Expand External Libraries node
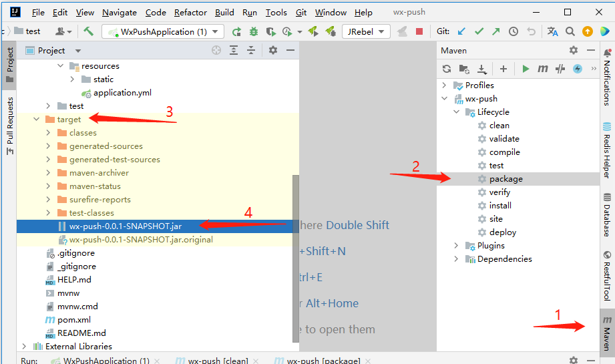The width and height of the screenshot is (615, 364). 24,347
